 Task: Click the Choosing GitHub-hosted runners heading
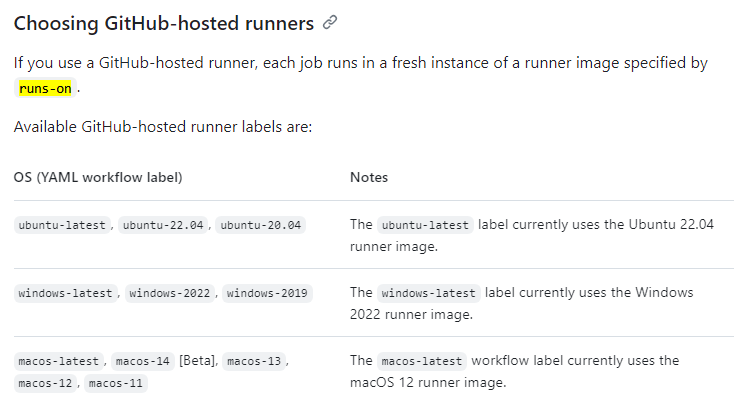coord(164,23)
